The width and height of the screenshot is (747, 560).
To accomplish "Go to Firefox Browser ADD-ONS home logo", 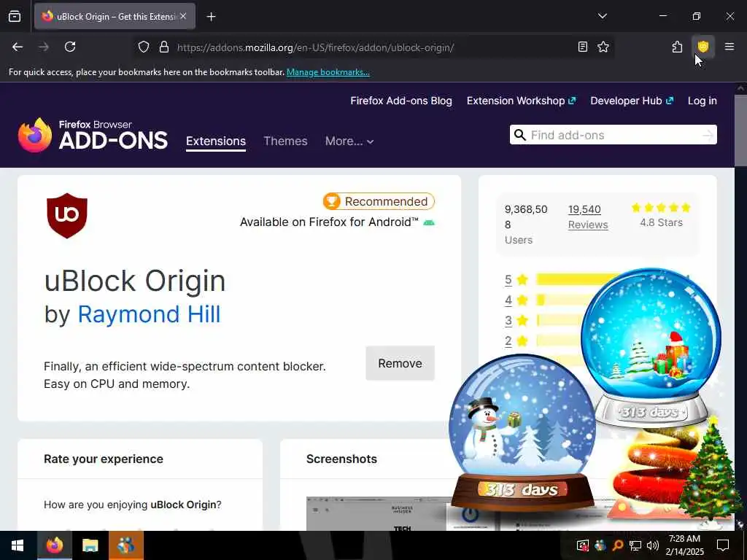I will tap(93, 135).
